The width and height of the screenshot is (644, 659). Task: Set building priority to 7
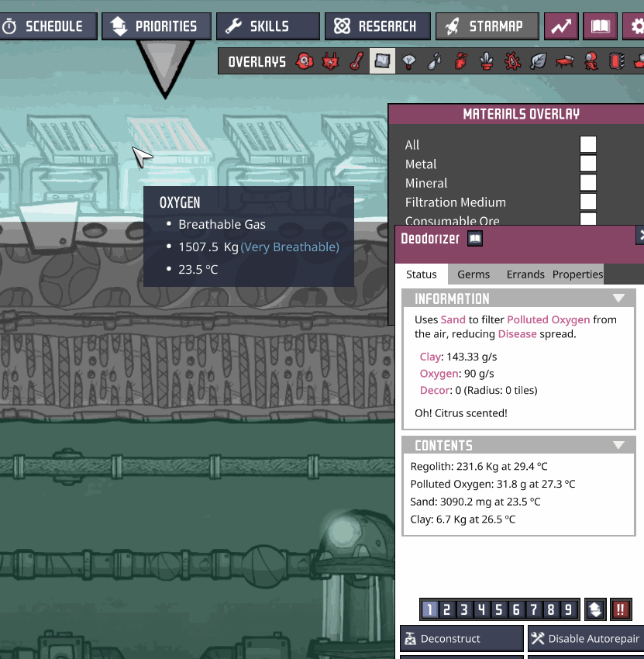pyautogui.click(x=533, y=609)
